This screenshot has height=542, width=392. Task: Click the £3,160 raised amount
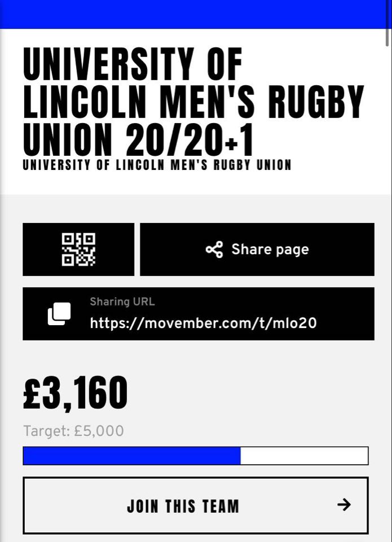[x=75, y=394]
